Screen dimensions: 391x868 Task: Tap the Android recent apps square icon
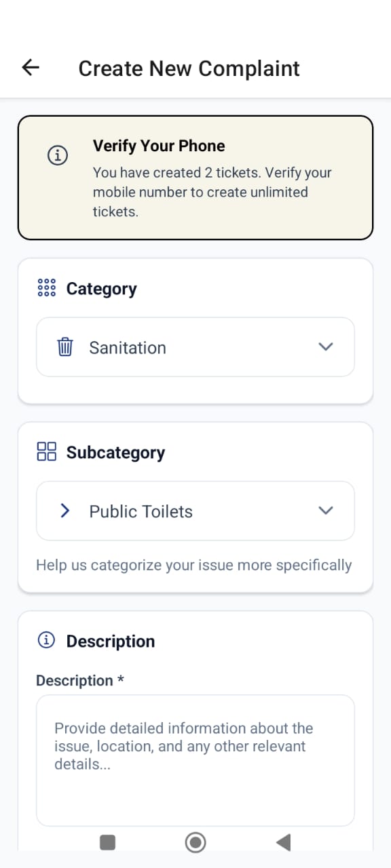click(107, 842)
